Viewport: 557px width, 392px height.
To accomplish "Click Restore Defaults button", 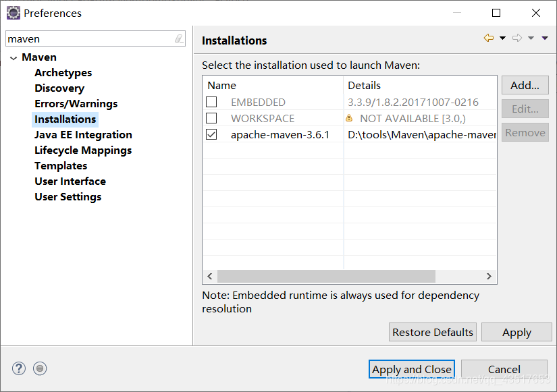I will [433, 332].
